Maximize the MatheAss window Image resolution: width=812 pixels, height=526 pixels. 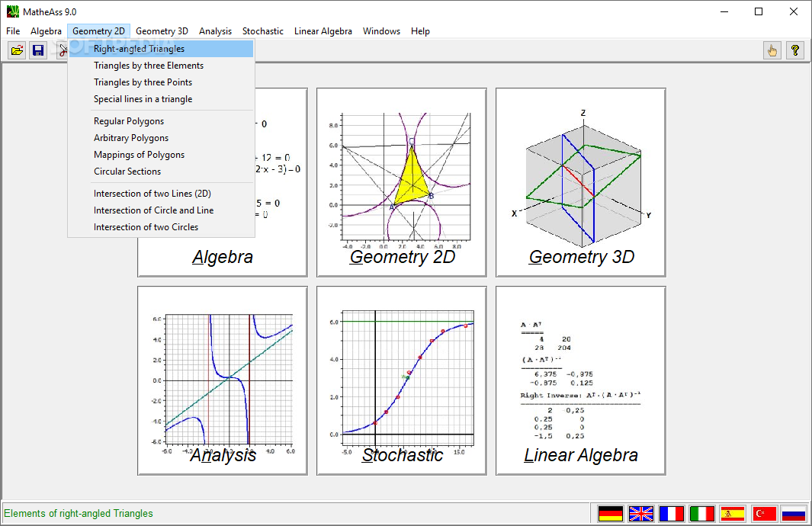(759, 11)
